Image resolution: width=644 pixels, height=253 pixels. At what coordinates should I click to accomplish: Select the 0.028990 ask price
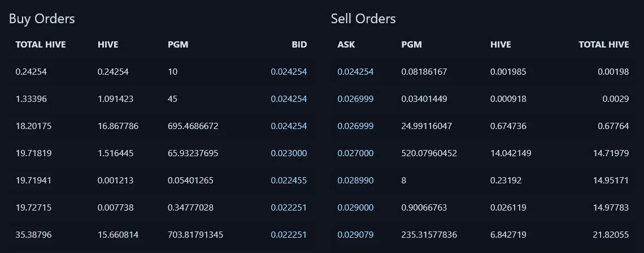click(356, 181)
